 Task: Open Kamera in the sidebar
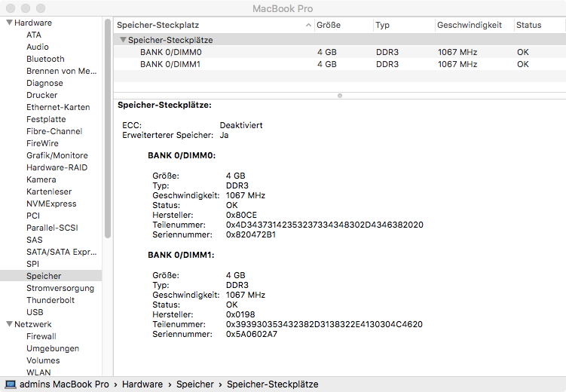(41, 179)
